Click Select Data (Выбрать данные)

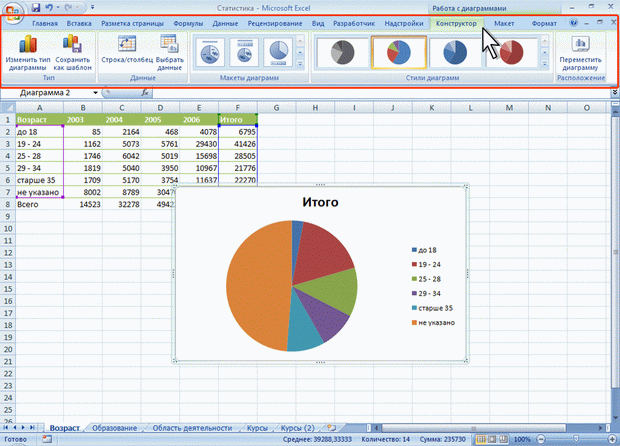[170, 53]
